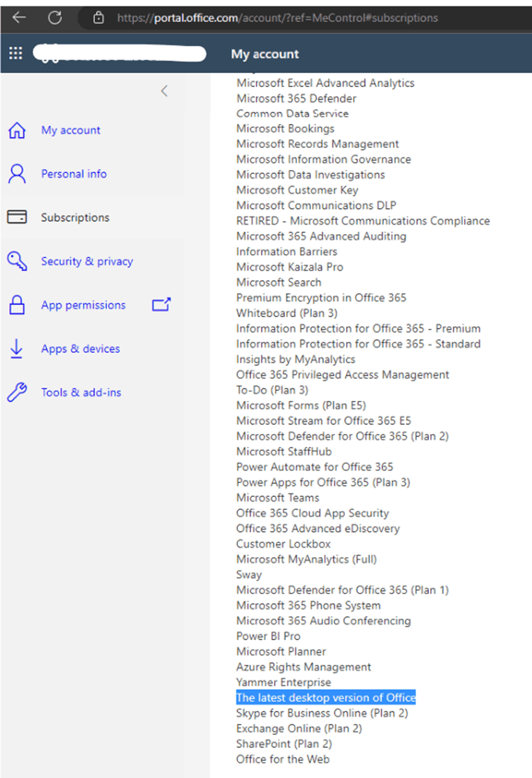532x778 pixels.
Task: Click Microsoft Communications DLP entry
Action: 316,205
